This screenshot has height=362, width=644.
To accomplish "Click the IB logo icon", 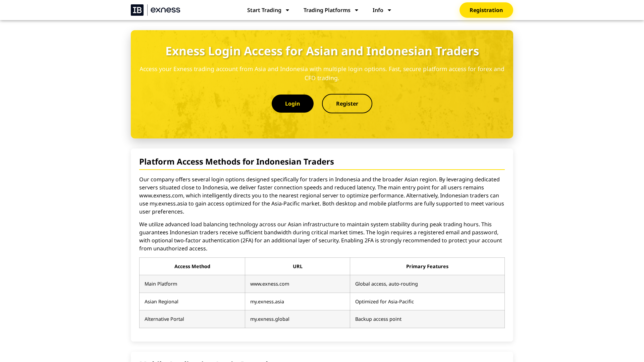I will point(137,10).
